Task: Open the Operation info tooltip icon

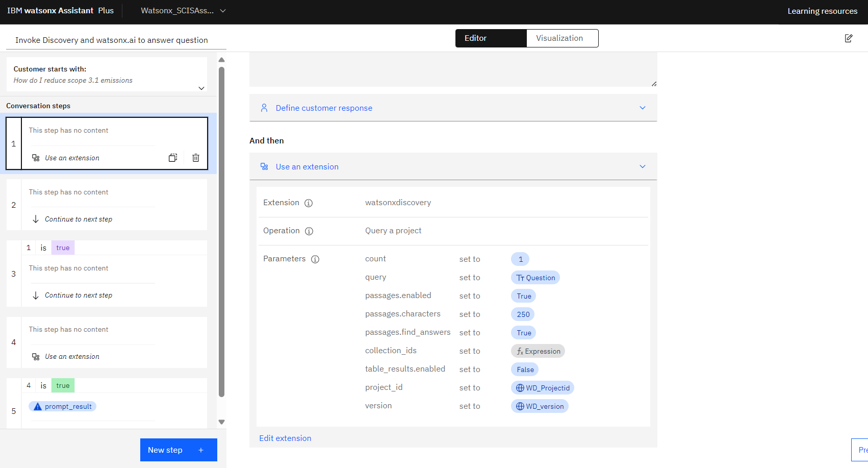Action: coord(309,231)
